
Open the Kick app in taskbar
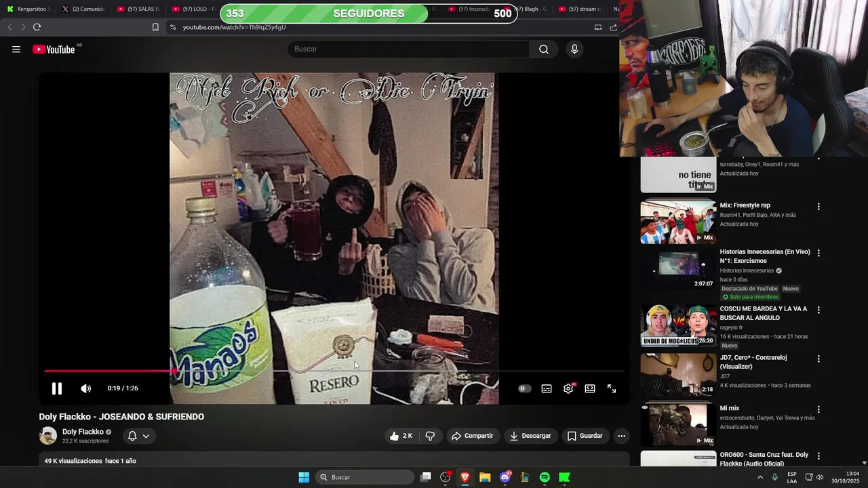(564, 477)
